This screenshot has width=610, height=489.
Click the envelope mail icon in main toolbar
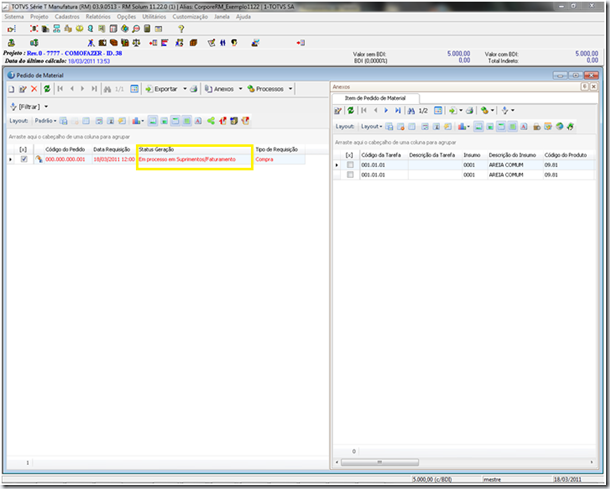[158, 29]
